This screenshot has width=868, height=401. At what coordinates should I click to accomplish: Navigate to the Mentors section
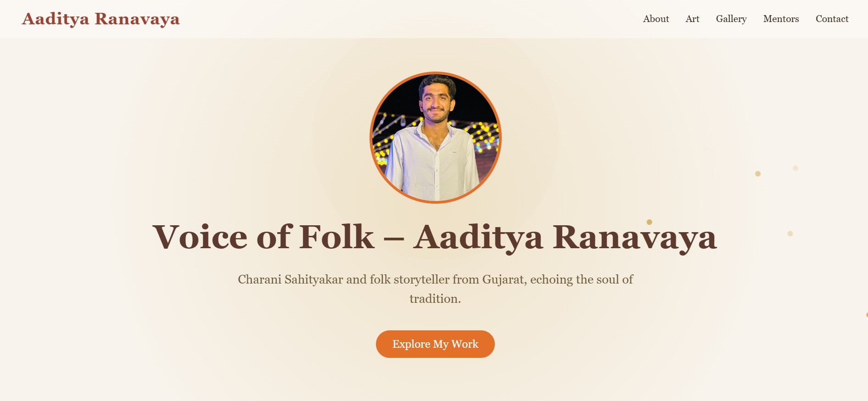click(781, 19)
